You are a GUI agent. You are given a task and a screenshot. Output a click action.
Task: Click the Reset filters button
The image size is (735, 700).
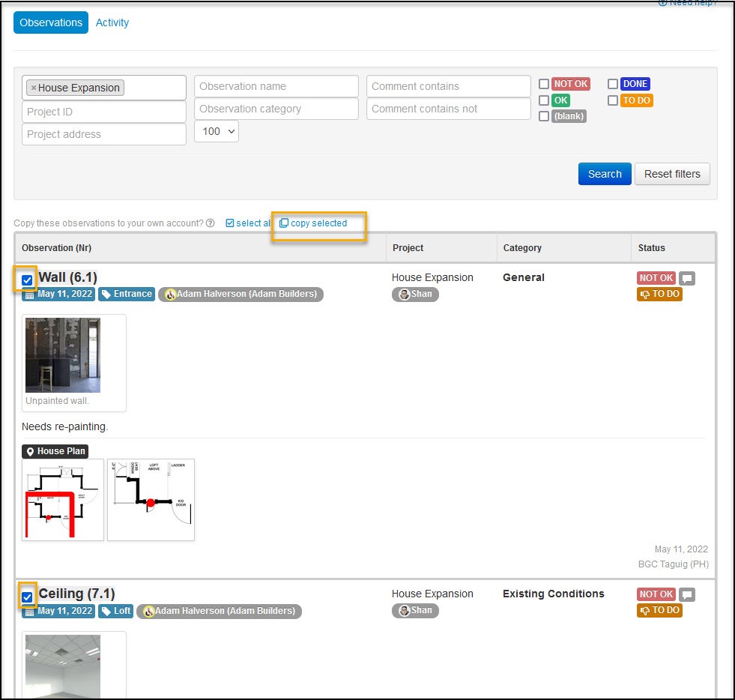[x=672, y=174]
